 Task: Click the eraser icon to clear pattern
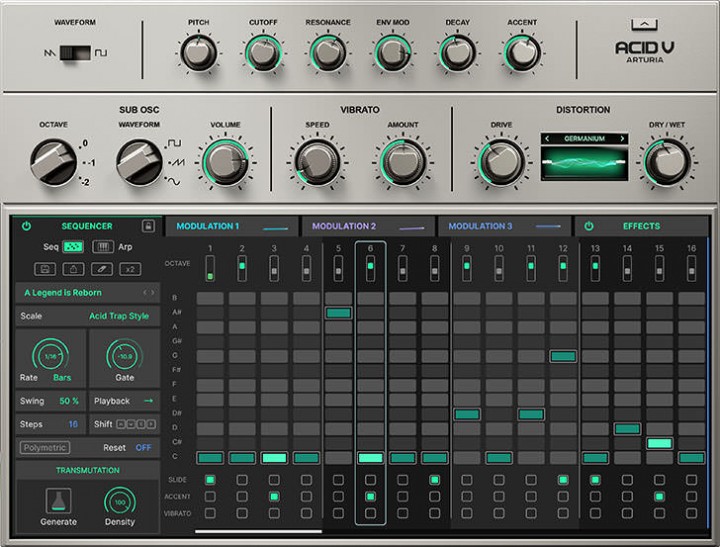102,269
